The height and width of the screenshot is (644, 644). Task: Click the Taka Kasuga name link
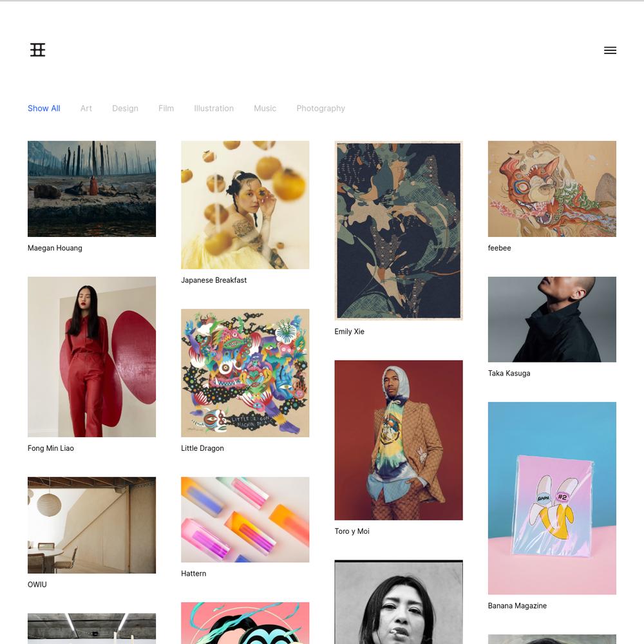point(509,374)
